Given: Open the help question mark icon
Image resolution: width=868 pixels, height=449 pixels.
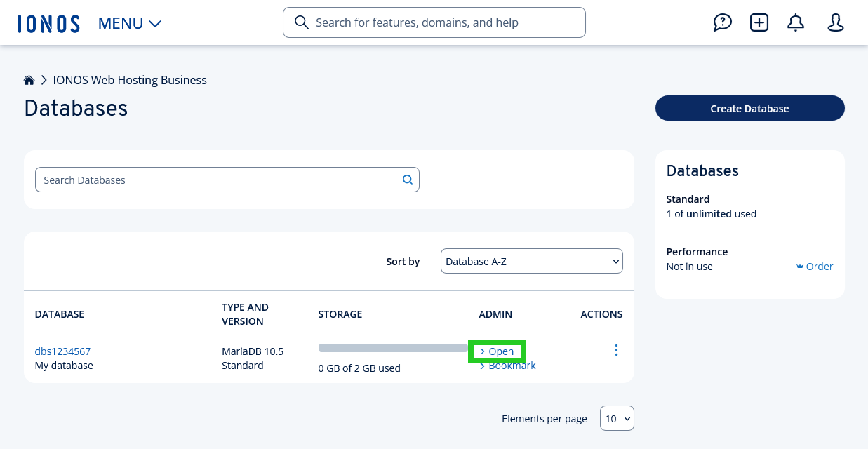Looking at the screenshot, I should click(723, 22).
